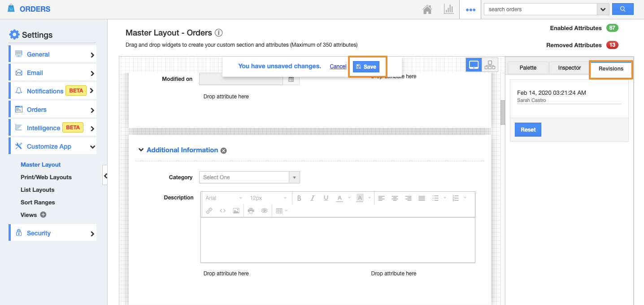Click the calendar icon beside Modified on

(291, 80)
